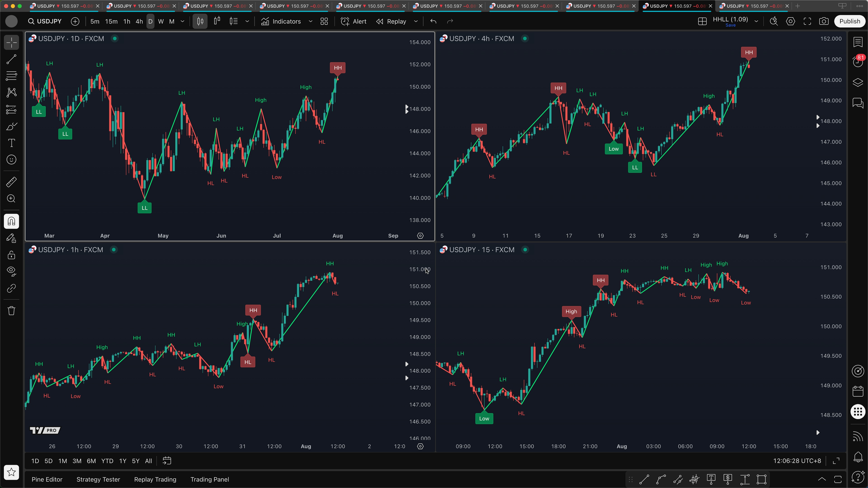
Task: Set the date range to YTD
Action: coord(107,461)
